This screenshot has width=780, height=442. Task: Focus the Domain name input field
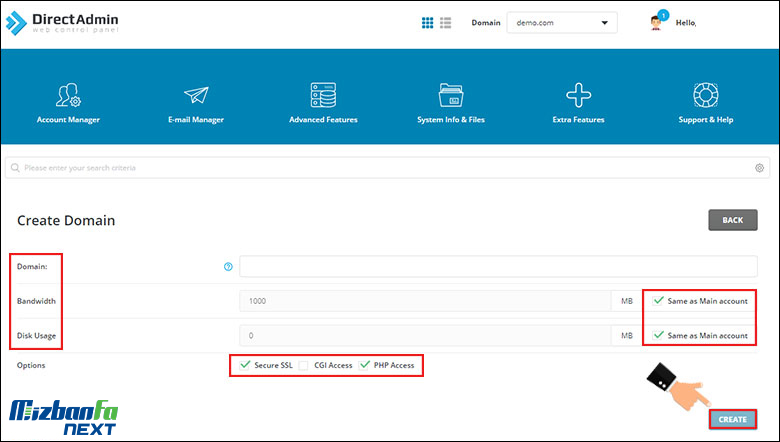(x=498, y=267)
